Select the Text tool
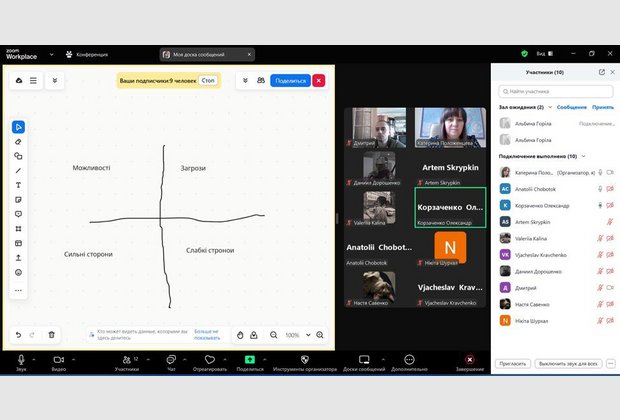The image size is (620, 420). (18, 185)
